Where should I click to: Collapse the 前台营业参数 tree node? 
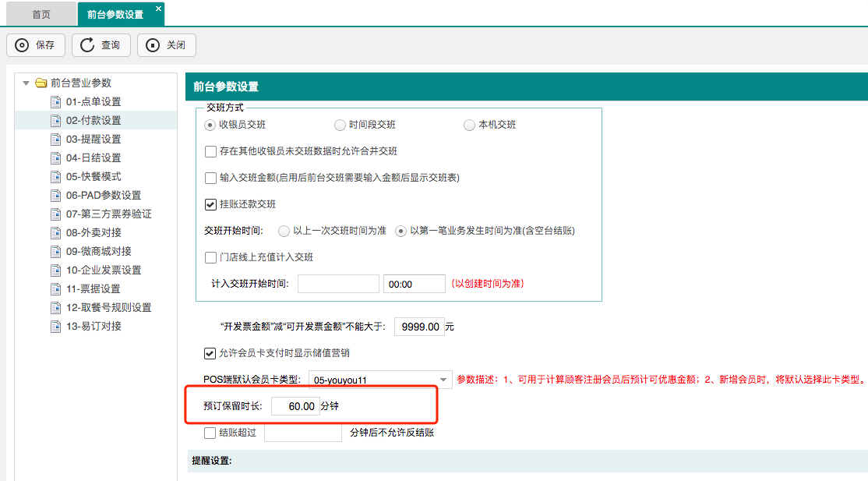pyautogui.click(x=26, y=83)
